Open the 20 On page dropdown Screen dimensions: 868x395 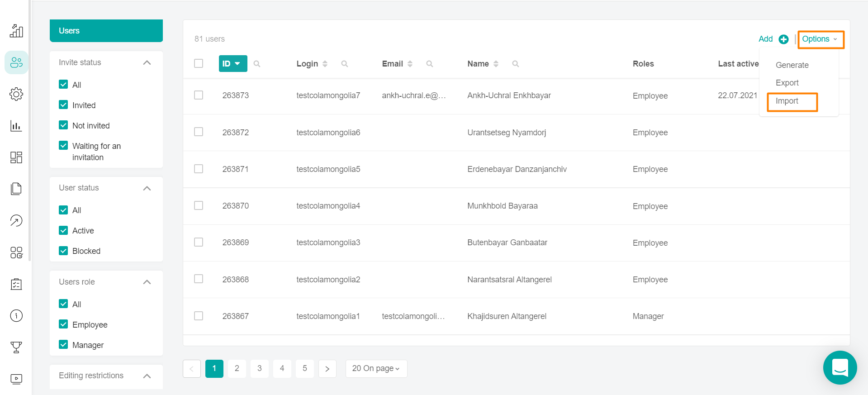click(376, 369)
